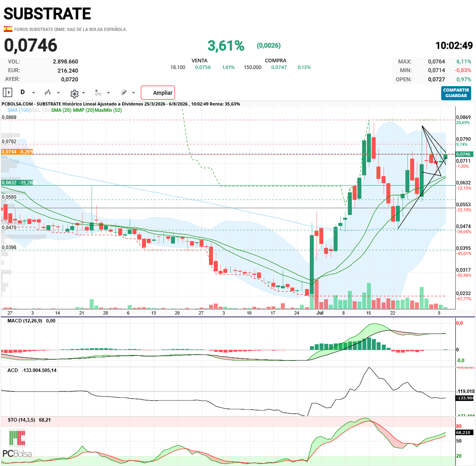This screenshot has height=466, width=476.
Task: Click the current price 0,0746
Action: click(x=31, y=45)
